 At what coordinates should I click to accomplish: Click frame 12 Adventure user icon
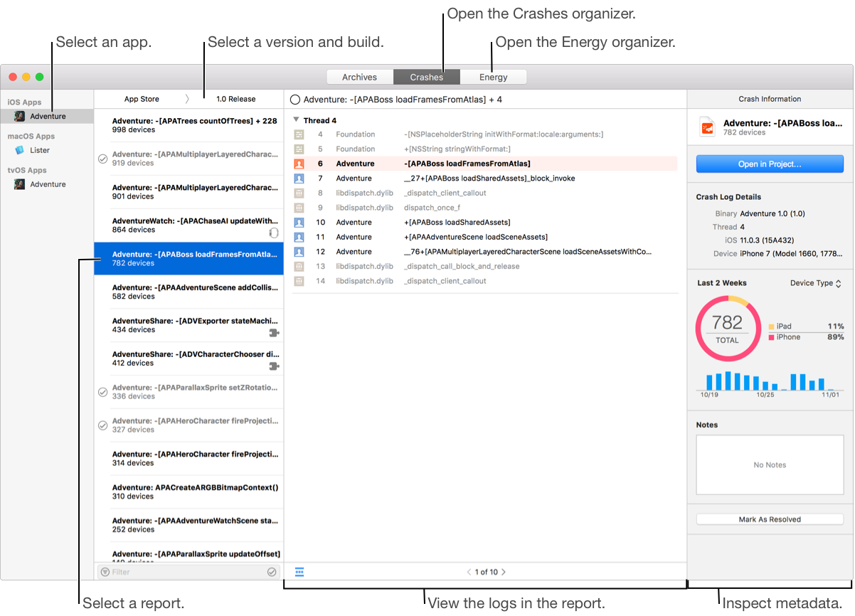(x=299, y=252)
